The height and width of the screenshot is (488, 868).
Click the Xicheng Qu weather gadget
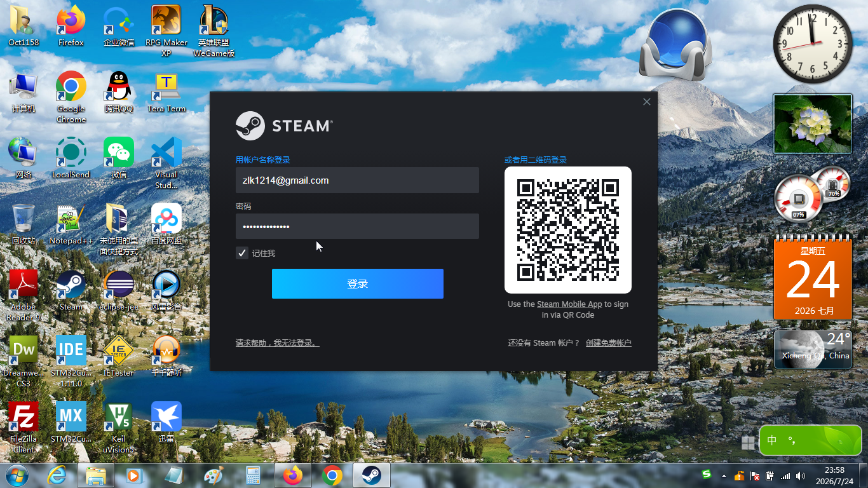click(813, 349)
